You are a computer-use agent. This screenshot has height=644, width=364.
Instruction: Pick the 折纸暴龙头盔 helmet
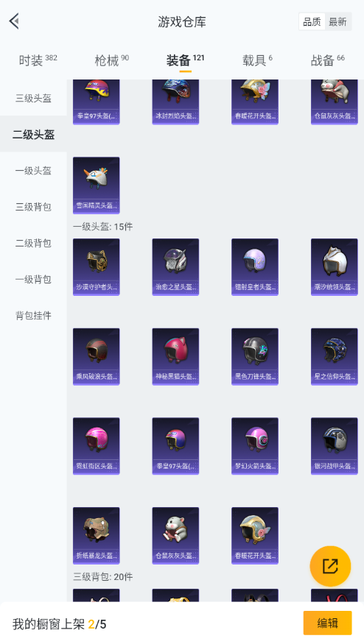(x=97, y=536)
